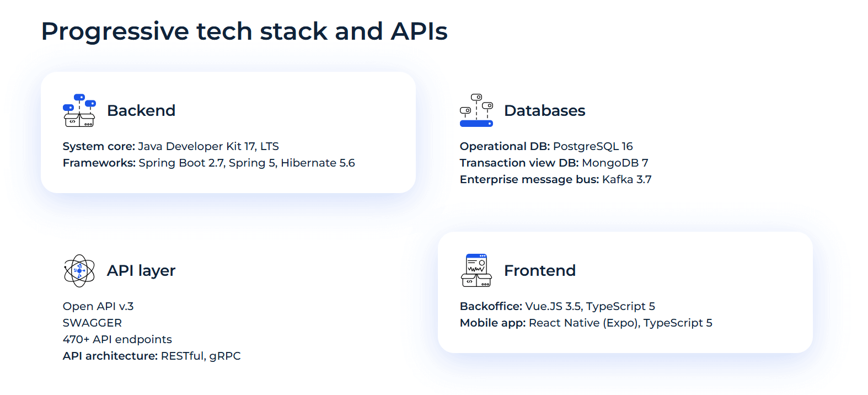
Task: Click the page title Progressive tech stack and APIs
Action: click(244, 31)
